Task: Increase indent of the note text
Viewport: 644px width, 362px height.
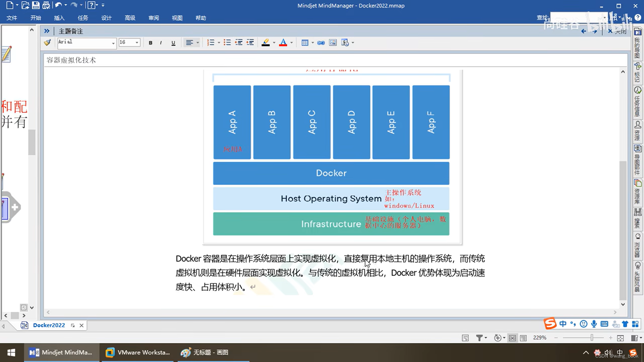Action: pyautogui.click(x=250, y=43)
